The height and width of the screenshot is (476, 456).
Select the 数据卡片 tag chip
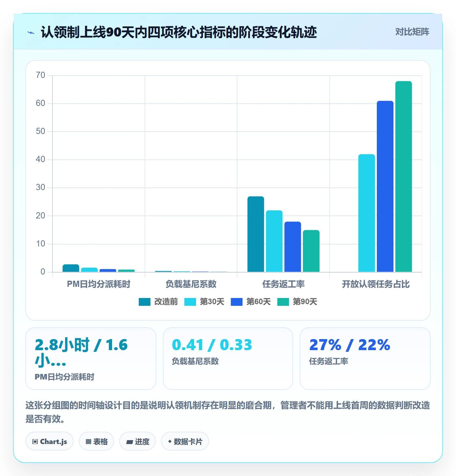pos(185,441)
